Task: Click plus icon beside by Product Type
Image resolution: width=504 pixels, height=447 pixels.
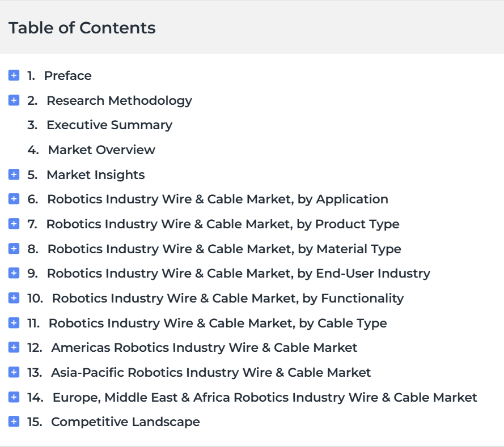Action: click(x=14, y=223)
